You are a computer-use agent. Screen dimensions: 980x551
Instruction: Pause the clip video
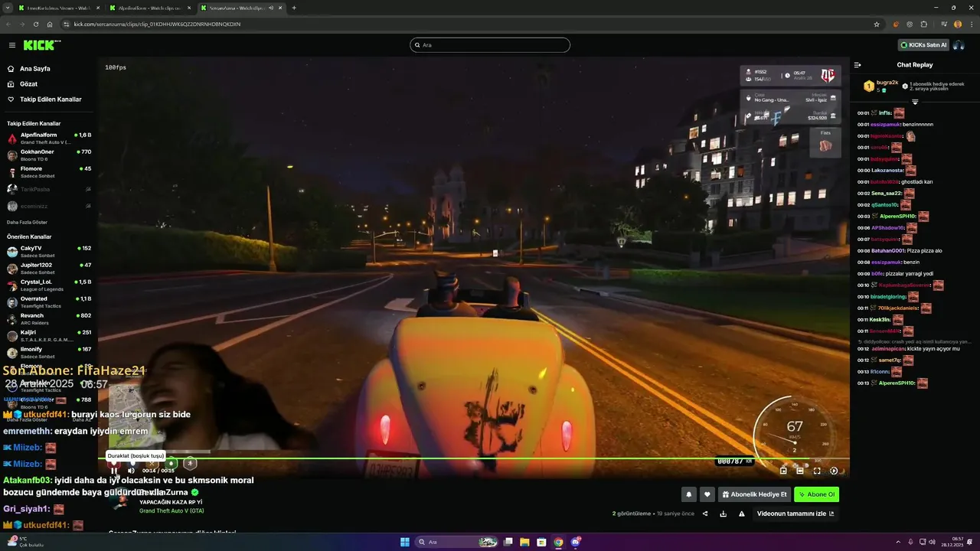pyautogui.click(x=114, y=471)
